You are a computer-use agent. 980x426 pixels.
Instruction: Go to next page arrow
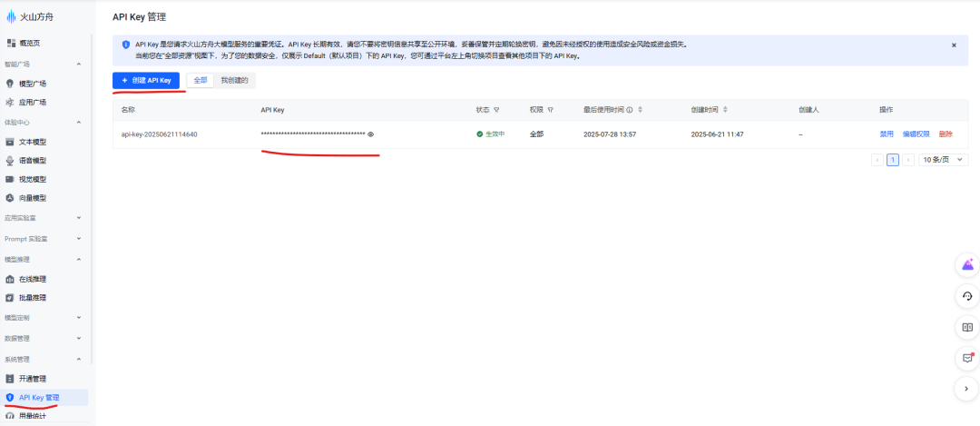point(908,160)
